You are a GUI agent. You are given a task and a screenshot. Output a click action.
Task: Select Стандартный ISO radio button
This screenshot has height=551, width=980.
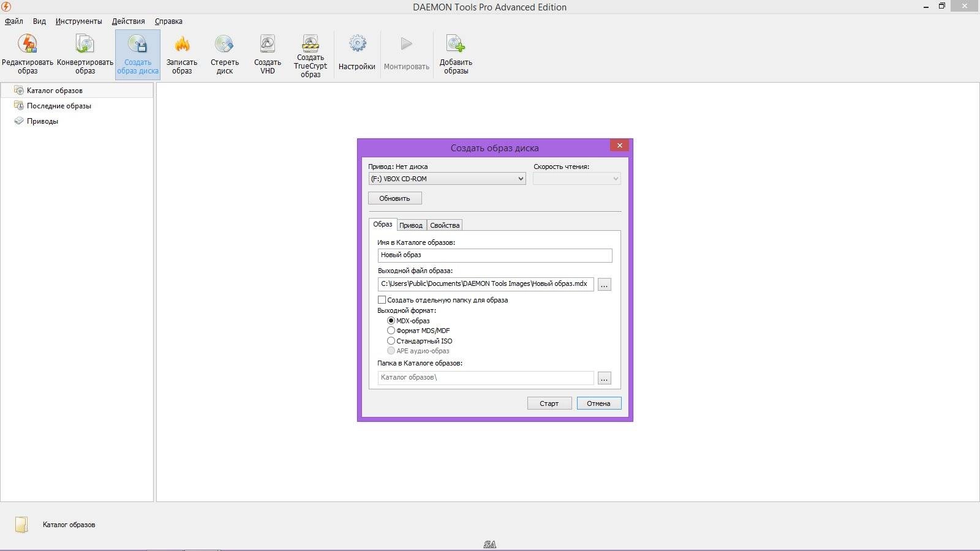pyautogui.click(x=391, y=341)
